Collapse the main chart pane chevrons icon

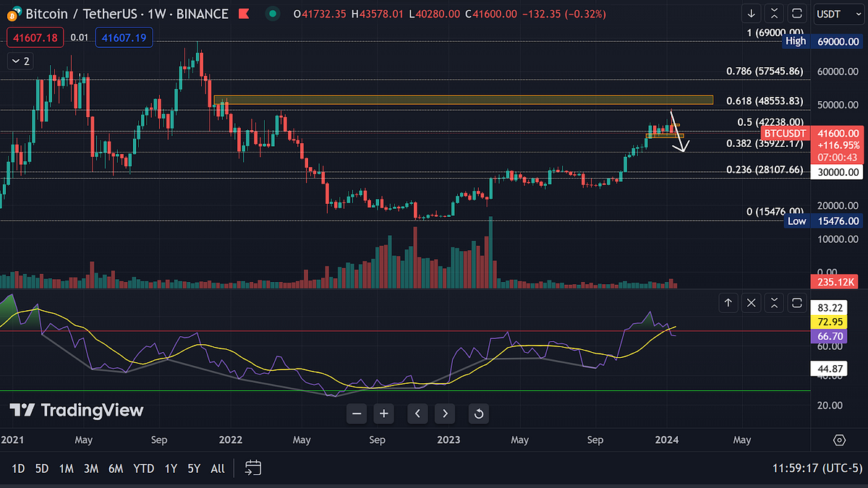[773, 13]
